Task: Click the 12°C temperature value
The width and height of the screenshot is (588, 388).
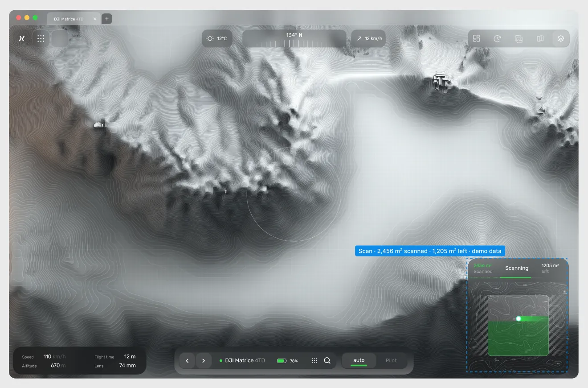Action: pos(222,39)
